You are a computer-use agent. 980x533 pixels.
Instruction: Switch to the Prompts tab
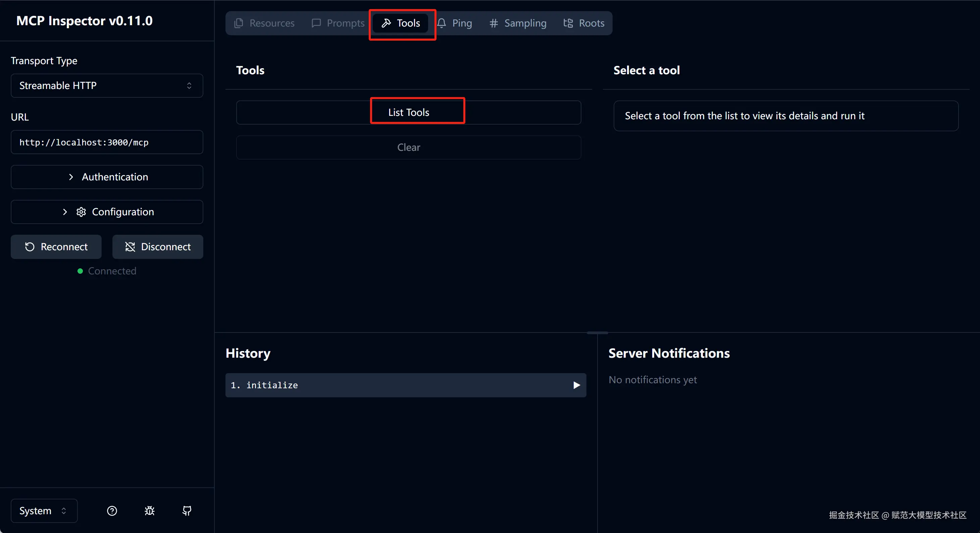pos(338,23)
